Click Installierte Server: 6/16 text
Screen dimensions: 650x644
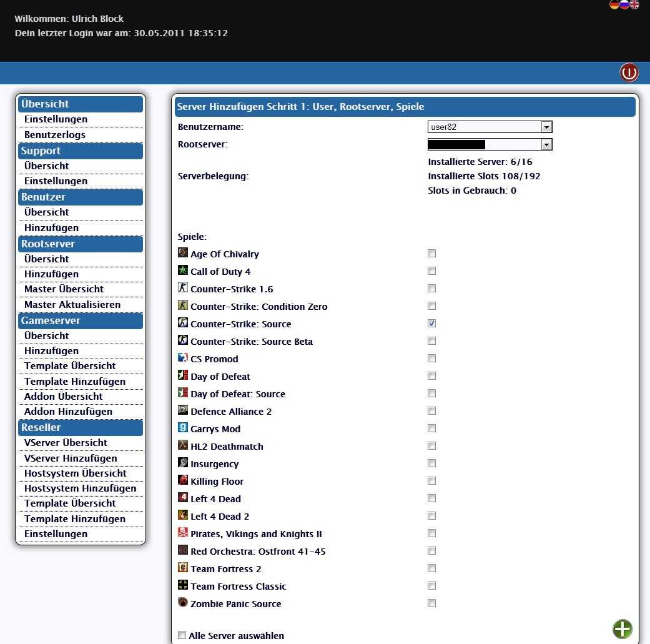tap(480, 162)
